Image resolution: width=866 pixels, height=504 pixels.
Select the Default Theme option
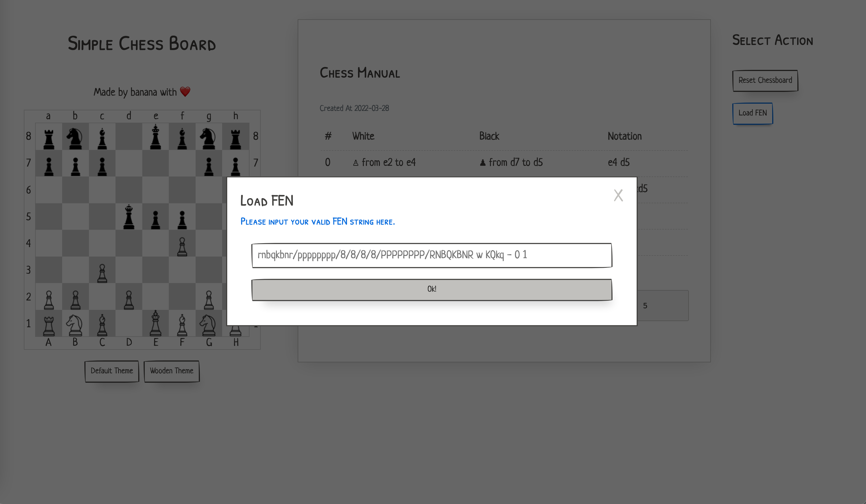112,370
